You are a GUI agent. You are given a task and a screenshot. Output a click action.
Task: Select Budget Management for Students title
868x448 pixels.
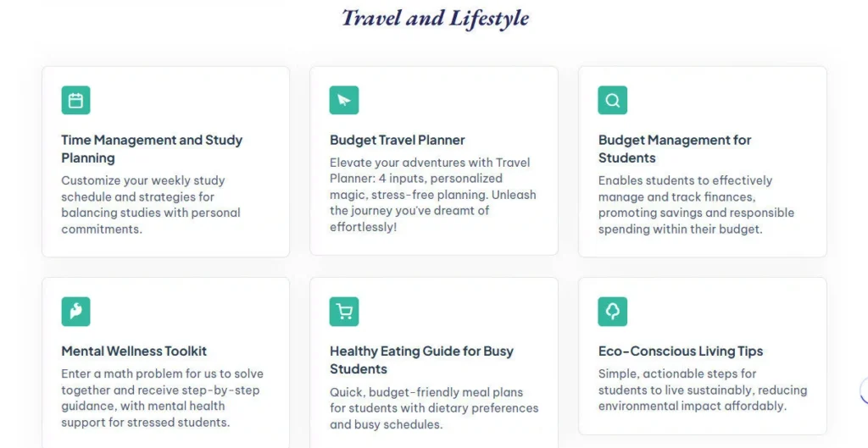pos(675,149)
